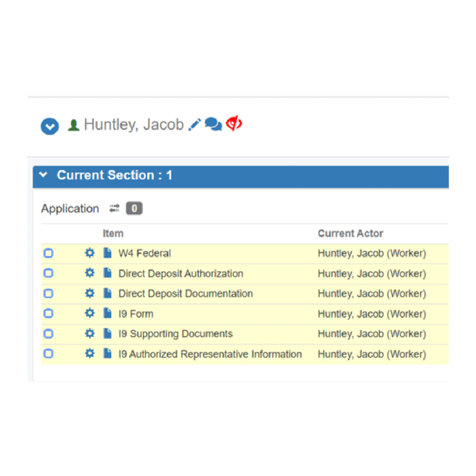Collapse the Current Section : 1 chevron
476x476 pixels.
coord(44,175)
